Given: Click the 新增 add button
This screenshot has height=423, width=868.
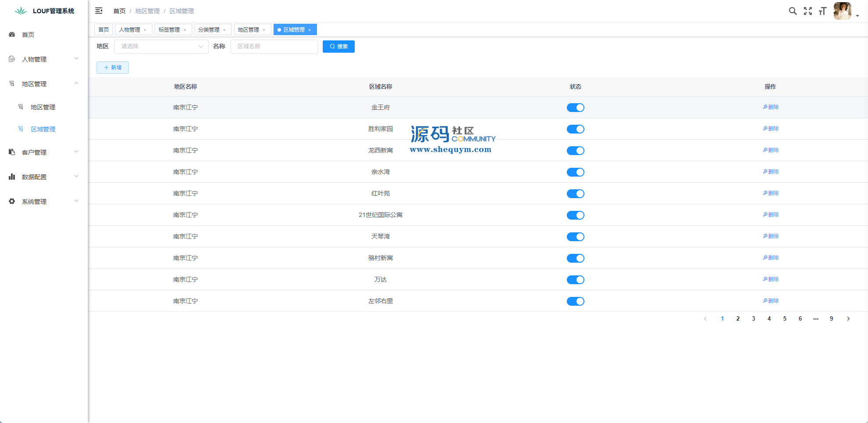Looking at the screenshot, I should [112, 68].
